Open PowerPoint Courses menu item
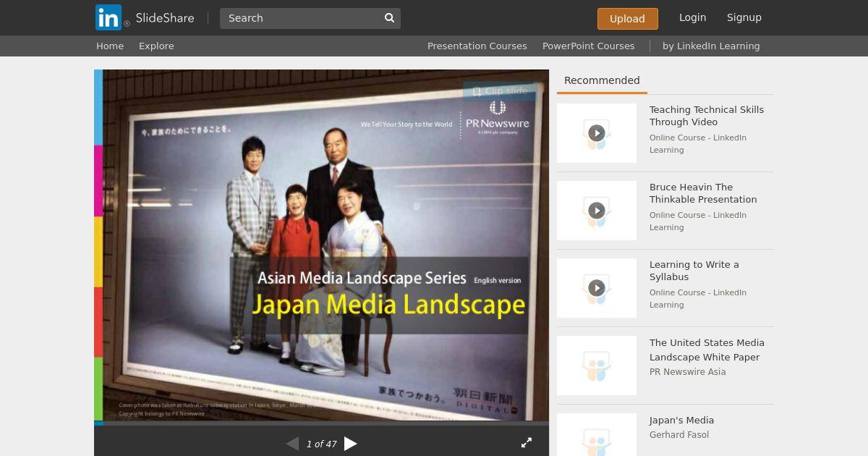The height and width of the screenshot is (456, 868). point(588,46)
